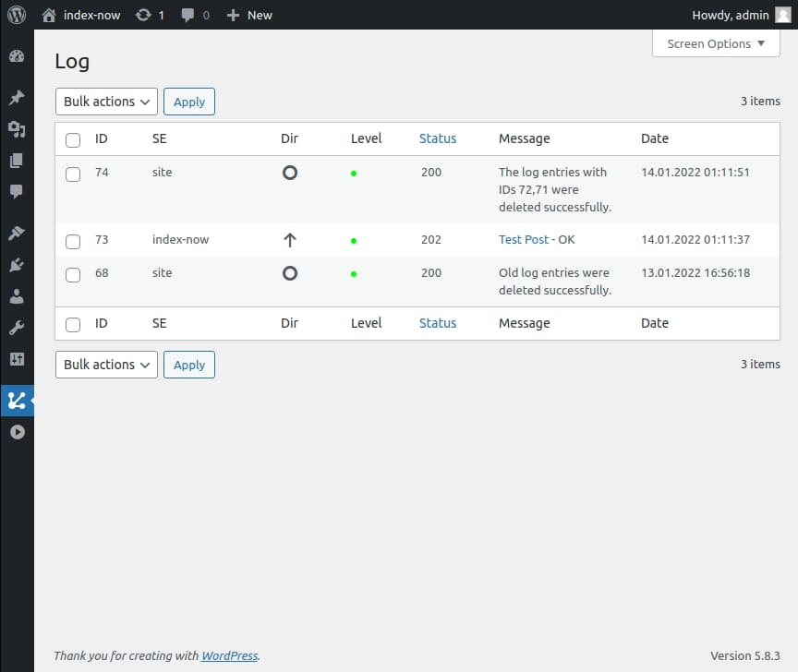
Task: Check the box for log entry 68
Action: click(x=73, y=275)
